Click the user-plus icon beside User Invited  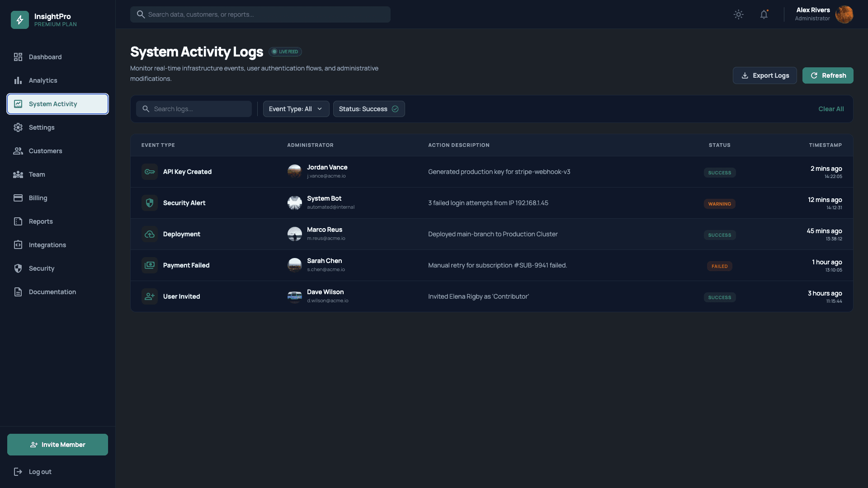149,296
